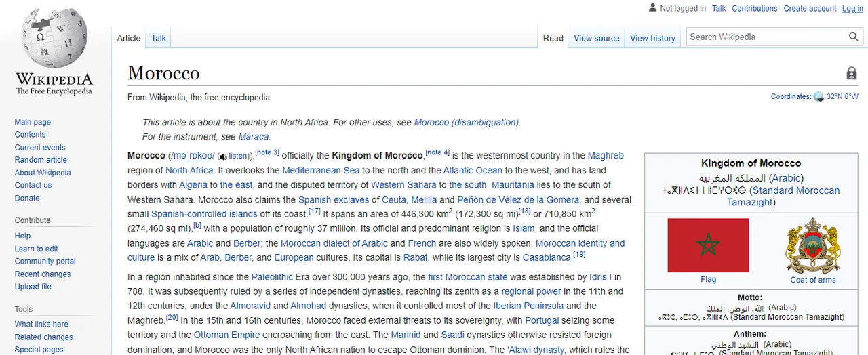Click the Coat of arms caption link

(x=812, y=280)
